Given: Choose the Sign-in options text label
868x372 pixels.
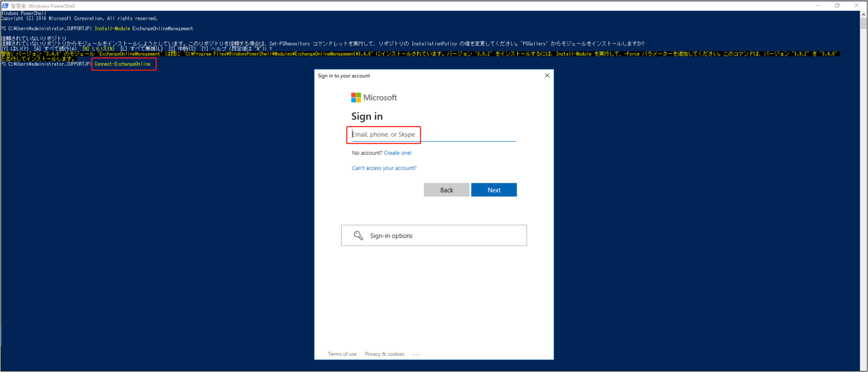Looking at the screenshot, I should [391, 236].
